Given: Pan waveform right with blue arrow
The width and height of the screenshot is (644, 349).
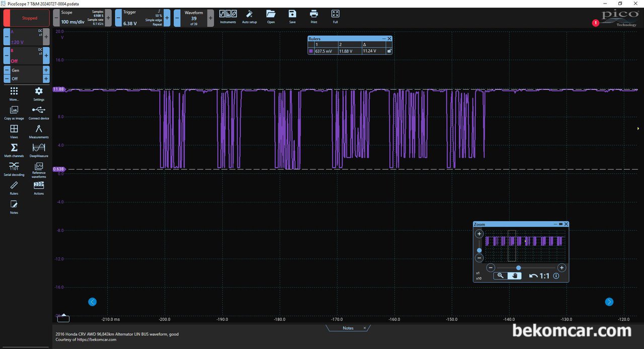Looking at the screenshot, I should [609, 302].
